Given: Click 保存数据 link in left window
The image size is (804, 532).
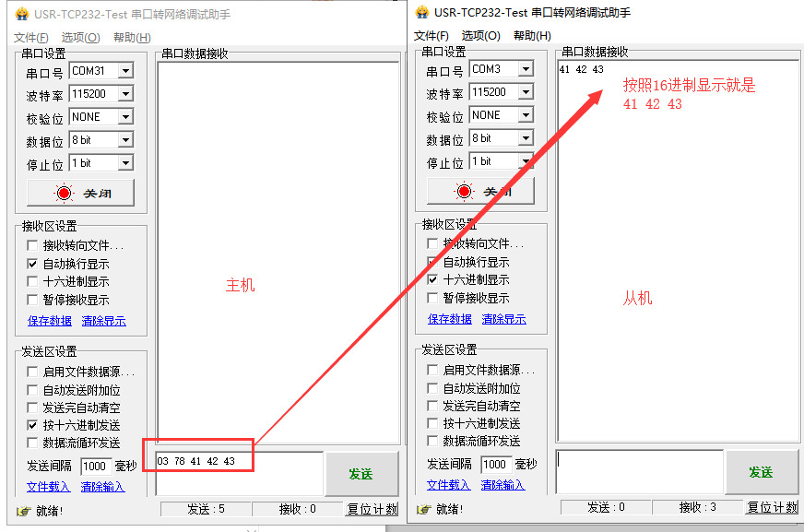Looking at the screenshot, I should coord(50,321).
